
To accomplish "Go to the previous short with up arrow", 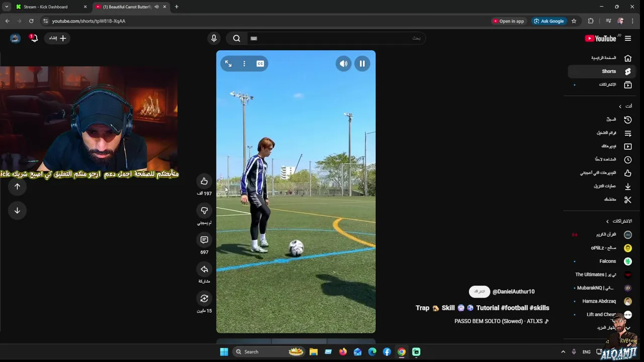I will click(x=17, y=187).
